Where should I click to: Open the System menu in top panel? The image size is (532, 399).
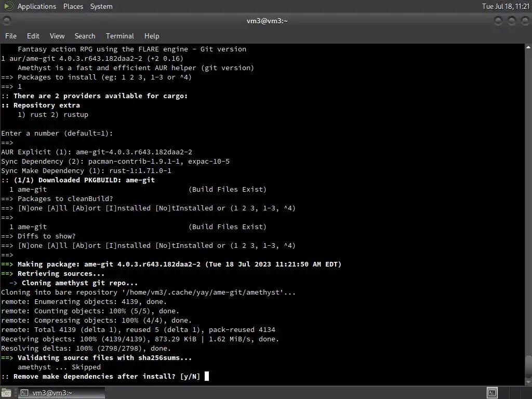click(101, 6)
